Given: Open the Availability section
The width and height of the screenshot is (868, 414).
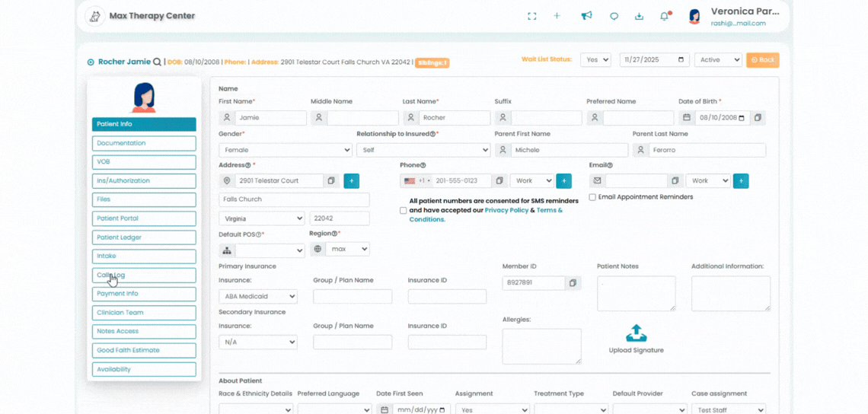Looking at the screenshot, I should tap(144, 369).
